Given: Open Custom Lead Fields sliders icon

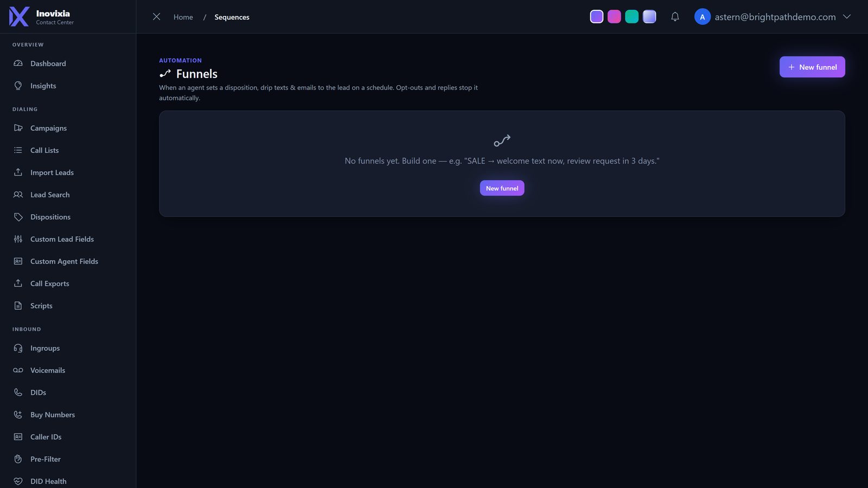Looking at the screenshot, I should tap(18, 239).
